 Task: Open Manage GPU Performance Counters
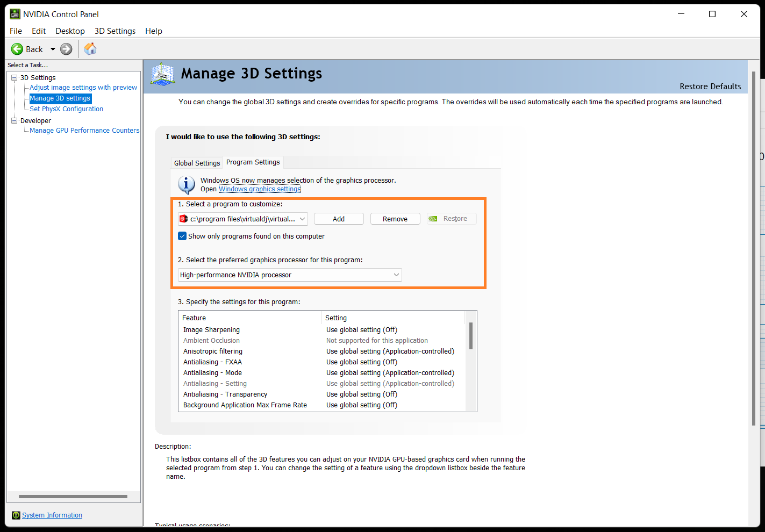(84, 131)
